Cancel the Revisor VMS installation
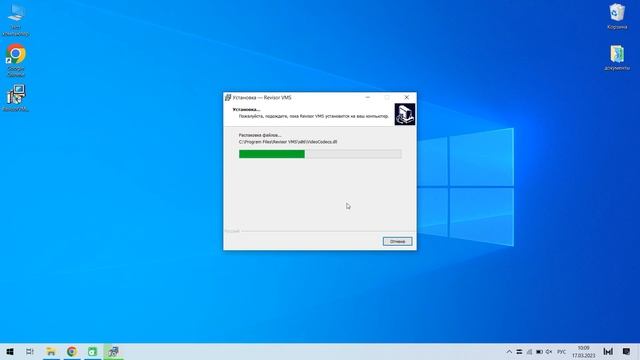This screenshot has width=640, height=360. [397, 242]
